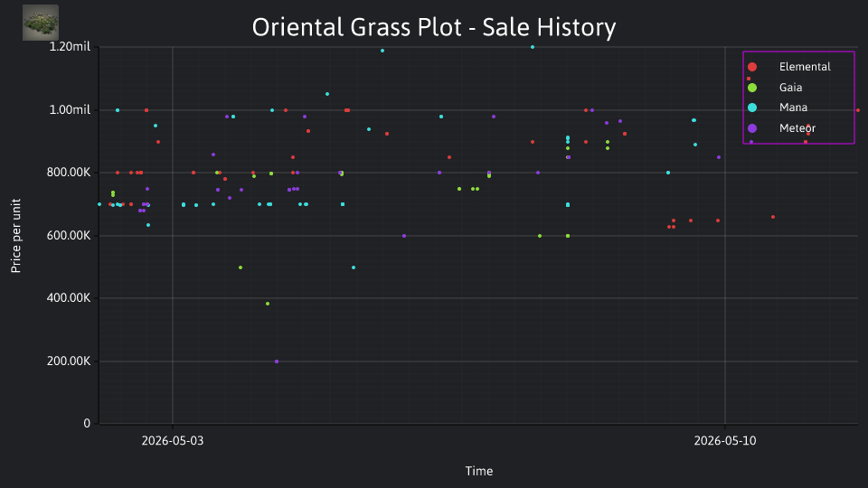Image resolution: width=868 pixels, height=488 pixels.
Task: Click the purple Meteor legend swatch
Action: click(x=751, y=128)
